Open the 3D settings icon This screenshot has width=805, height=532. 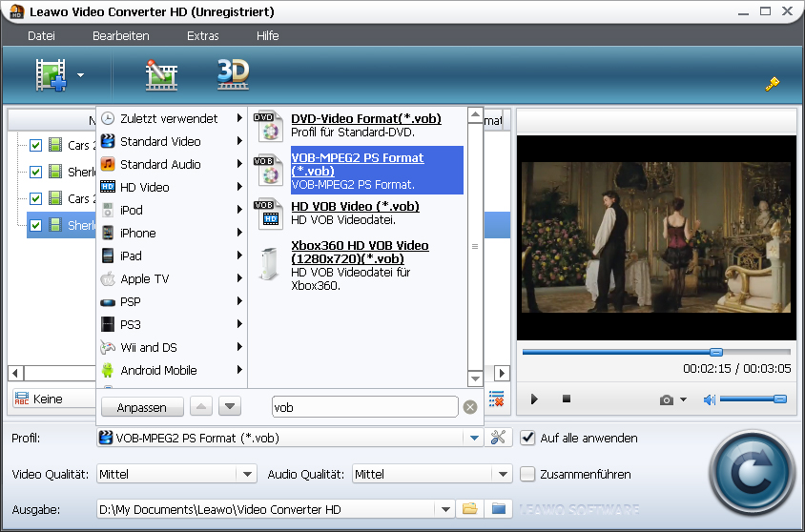233,73
